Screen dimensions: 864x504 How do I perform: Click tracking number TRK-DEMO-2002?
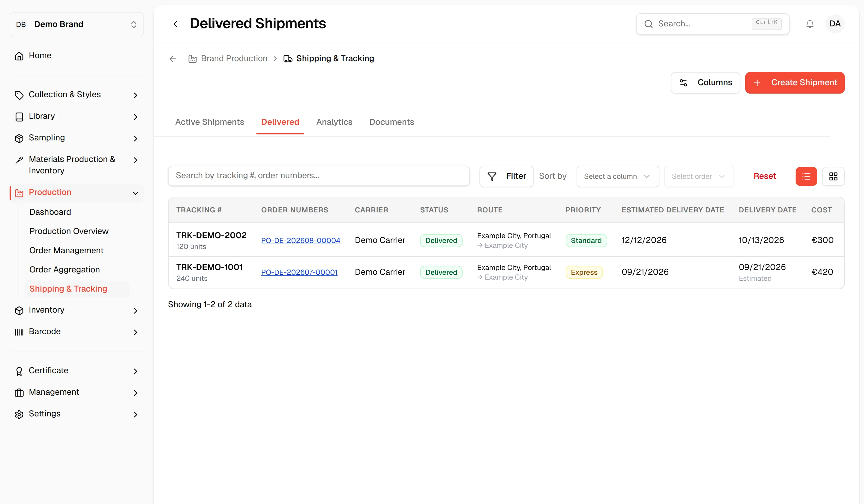pyautogui.click(x=211, y=235)
